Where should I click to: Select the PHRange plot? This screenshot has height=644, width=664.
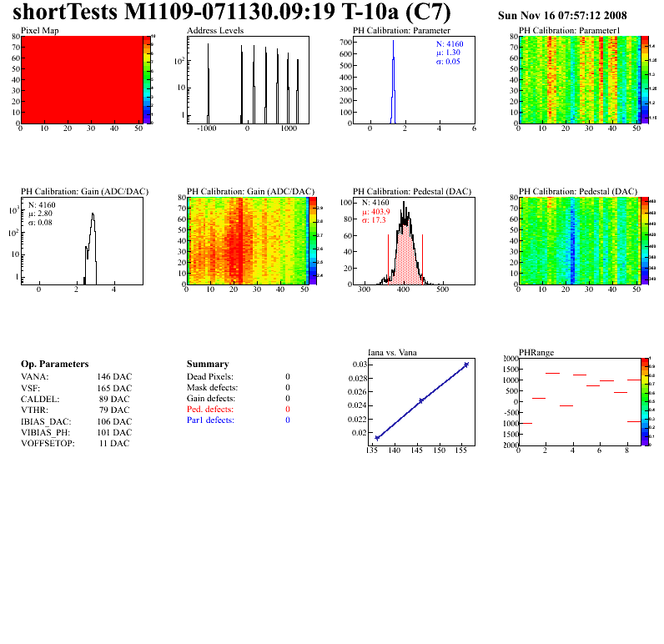[580, 402]
